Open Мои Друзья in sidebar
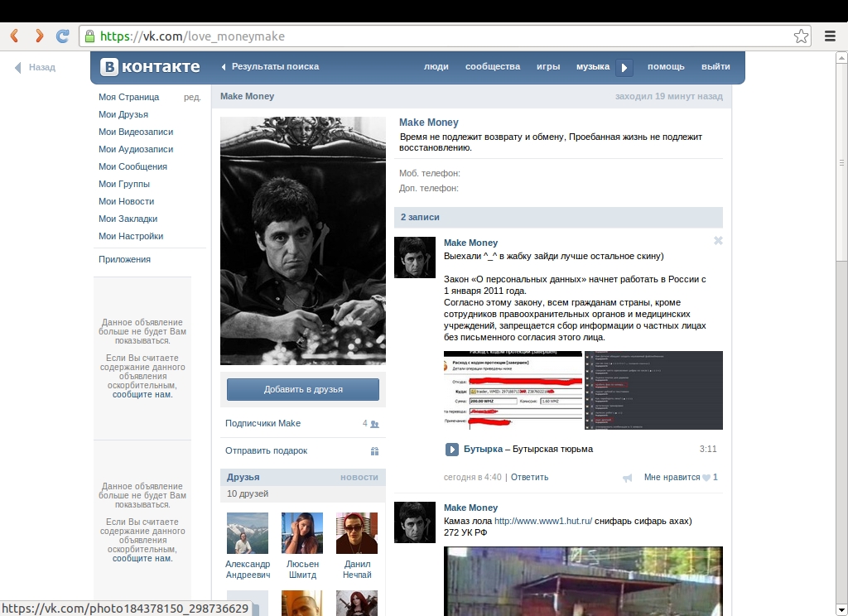The height and width of the screenshot is (616, 848). pyautogui.click(x=123, y=114)
